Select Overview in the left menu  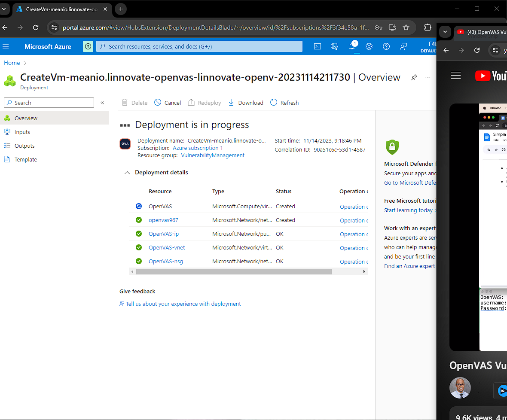pos(55,118)
